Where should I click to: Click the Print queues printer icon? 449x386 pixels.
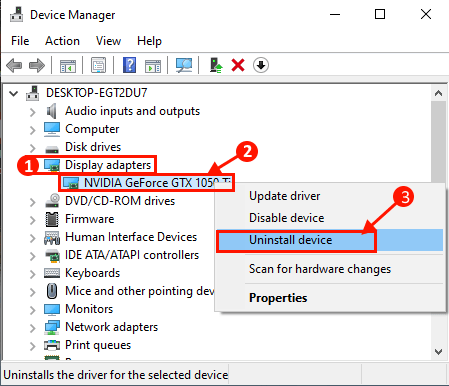pos(52,345)
